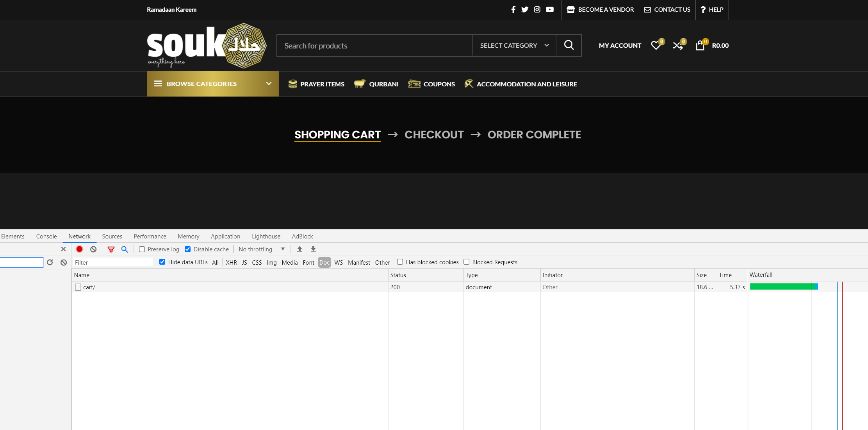The height and width of the screenshot is (430, 868).
Task: Click the clear network log icon
Action: (x=93, y=249)
